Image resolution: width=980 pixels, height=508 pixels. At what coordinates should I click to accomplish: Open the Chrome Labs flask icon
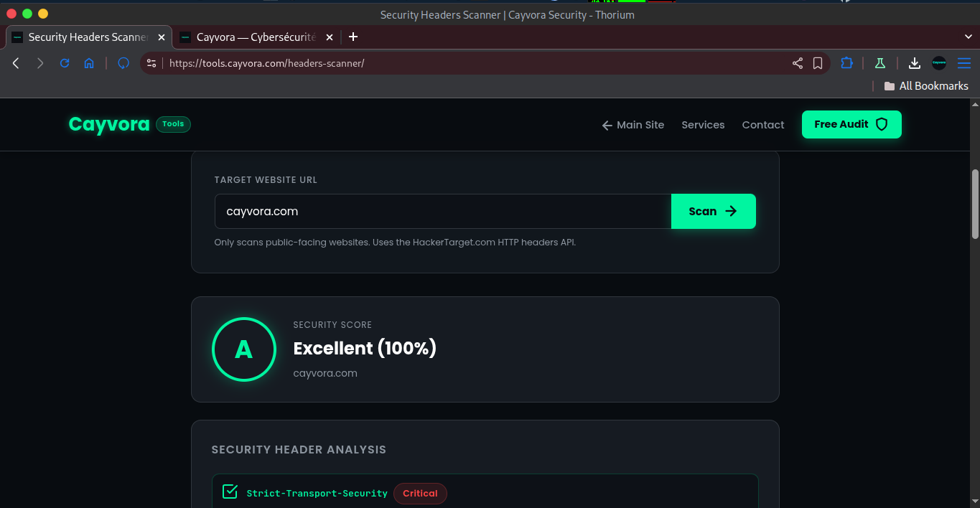tap(879, 63)
